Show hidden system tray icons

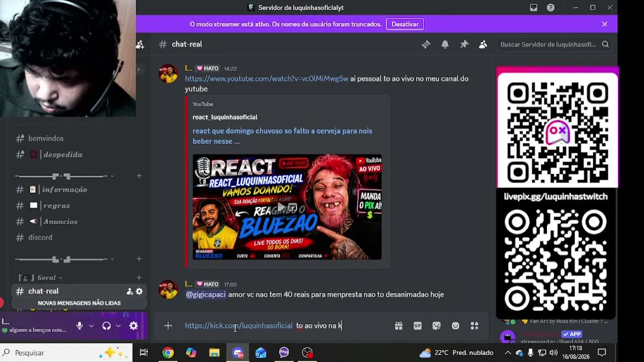[x=508, y=353]
